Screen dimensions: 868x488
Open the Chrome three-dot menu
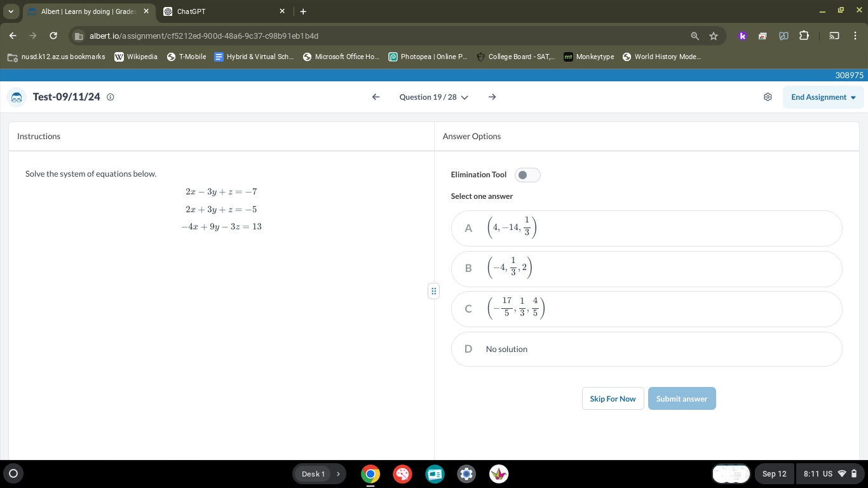(855, 36)
